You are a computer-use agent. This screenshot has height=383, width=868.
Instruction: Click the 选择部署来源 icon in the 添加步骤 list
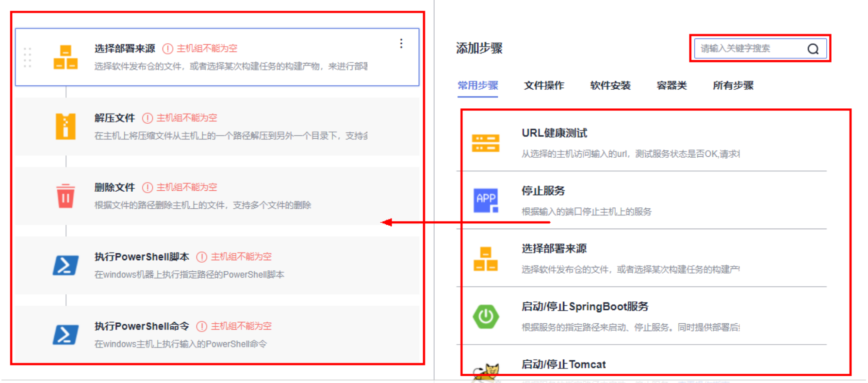486,259
